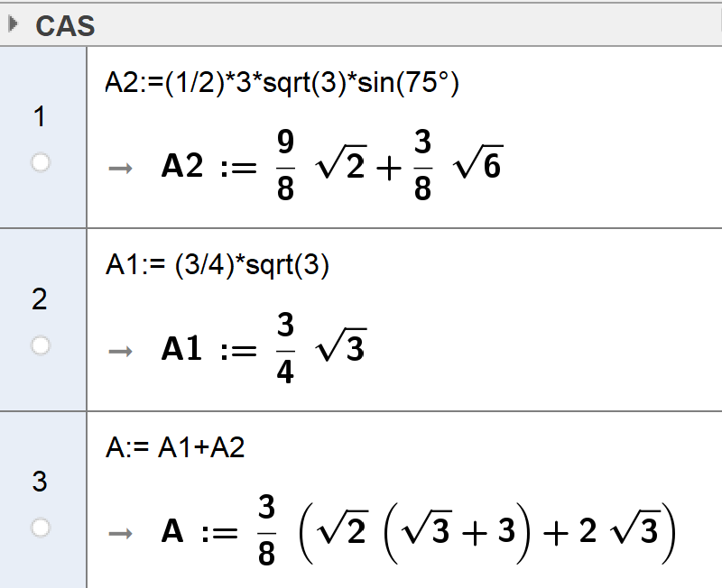The width and height of the screenshot is (722, 588).
Task: Toggle the visibility circle for row 2
Action: [40, 345]
